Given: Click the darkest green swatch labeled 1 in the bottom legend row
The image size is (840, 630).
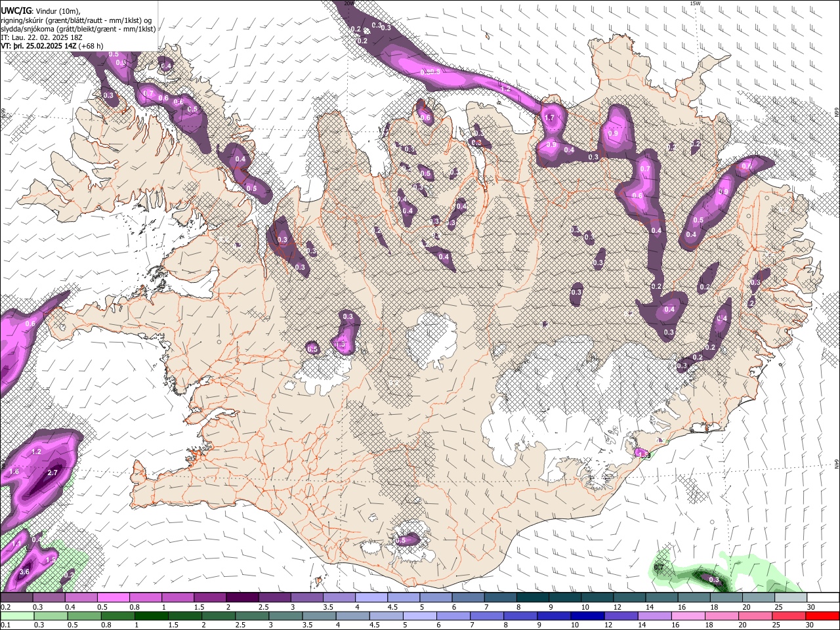Looking at the screenshot, I should tap(152, 616).
